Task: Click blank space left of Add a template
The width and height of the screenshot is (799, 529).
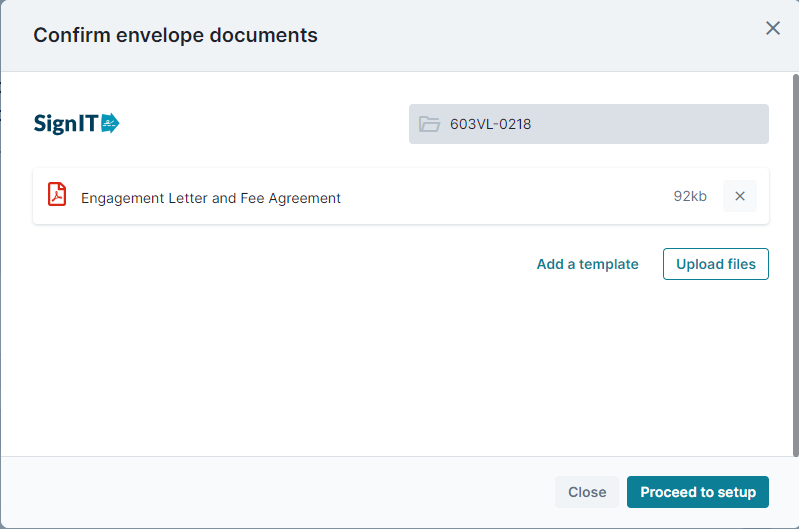Action: 280,264
